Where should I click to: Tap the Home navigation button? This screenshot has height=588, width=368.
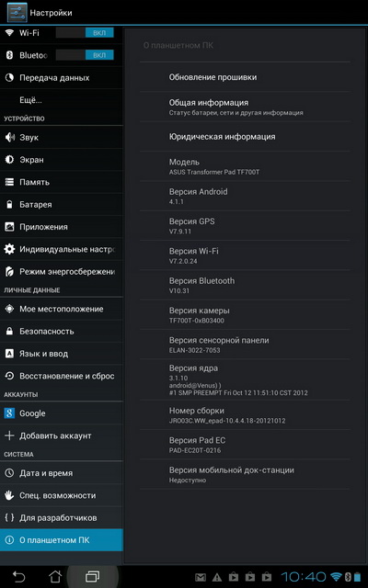pos(55,576)
